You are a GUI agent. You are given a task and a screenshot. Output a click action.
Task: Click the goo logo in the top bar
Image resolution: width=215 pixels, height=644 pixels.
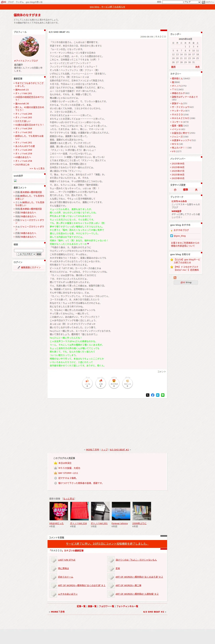click(4, 2)
